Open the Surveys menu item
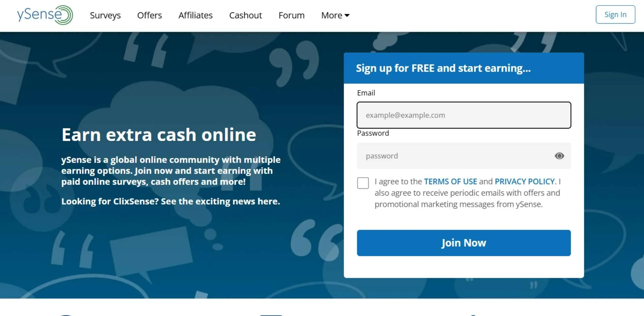Viewport: 644px width, 316px height. [x=105, y=15]
